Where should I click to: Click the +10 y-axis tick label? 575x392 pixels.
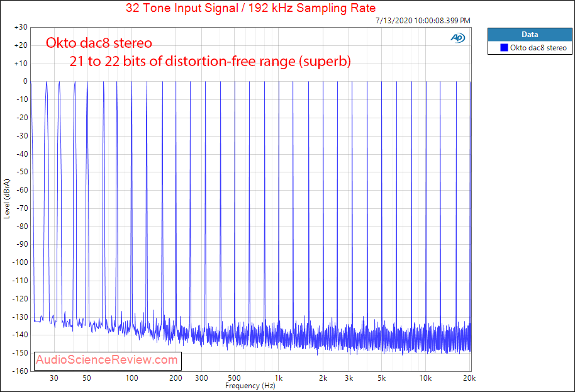[x=21, y=64]
